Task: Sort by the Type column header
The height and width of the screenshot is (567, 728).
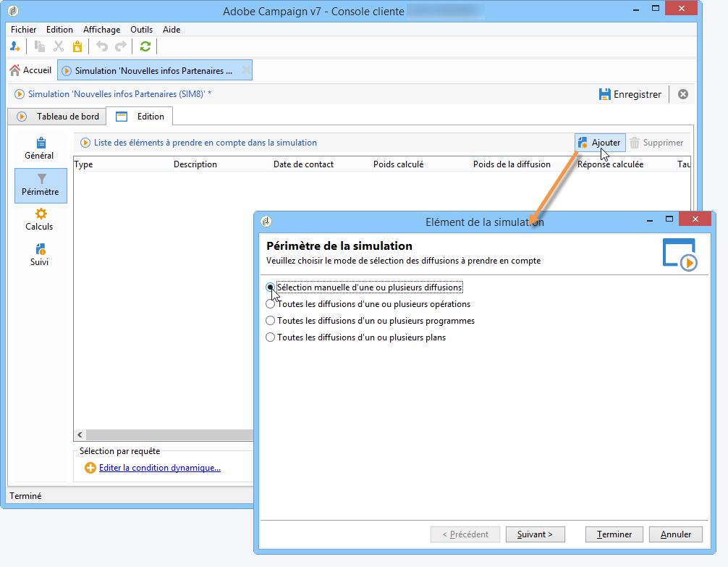Action: [x=123, y=164]
